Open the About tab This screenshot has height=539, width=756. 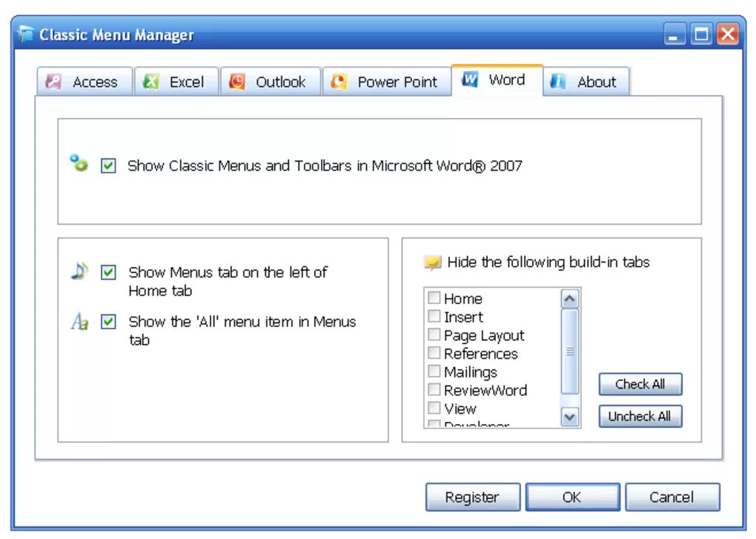click(x=587, y=82)
